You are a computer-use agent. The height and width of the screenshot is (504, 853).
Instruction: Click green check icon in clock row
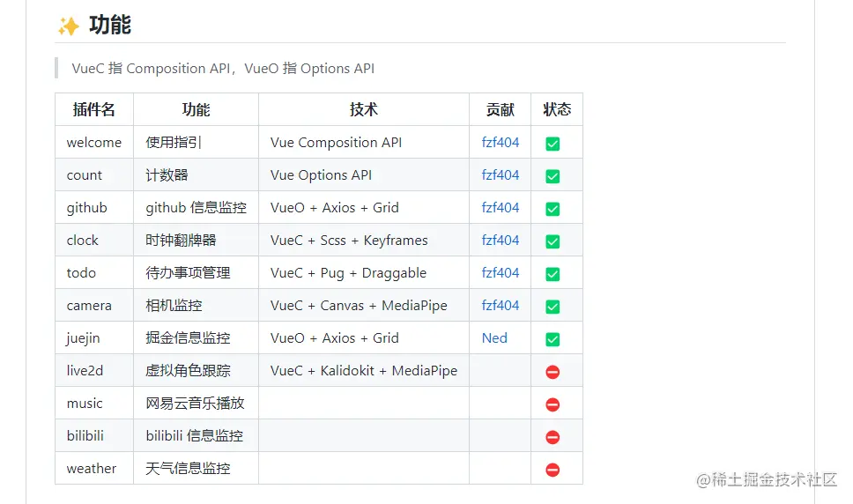click(553, 241)
